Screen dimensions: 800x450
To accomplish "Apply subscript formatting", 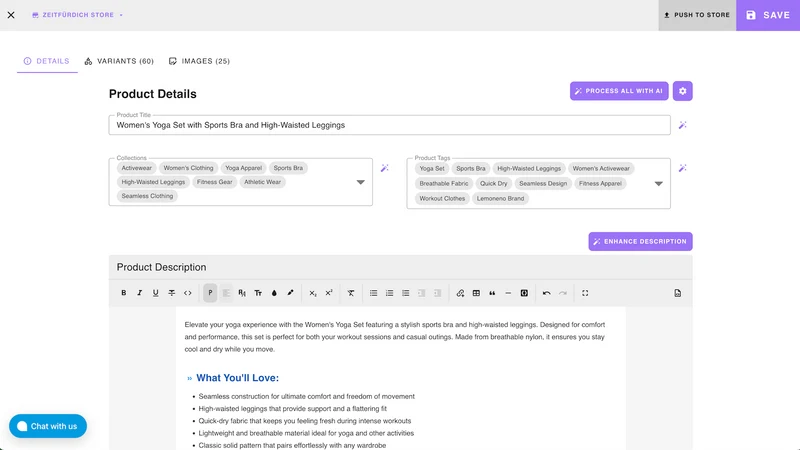I will [313, 293].
